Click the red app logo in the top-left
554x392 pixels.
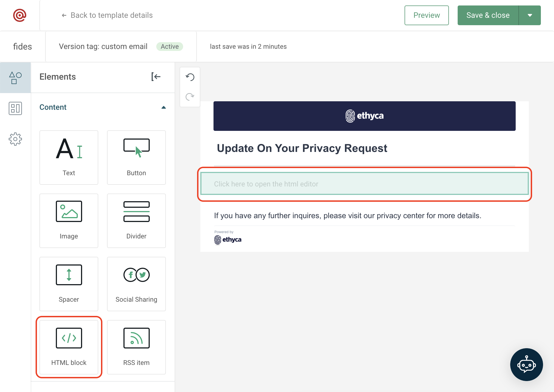pos(20,15)
